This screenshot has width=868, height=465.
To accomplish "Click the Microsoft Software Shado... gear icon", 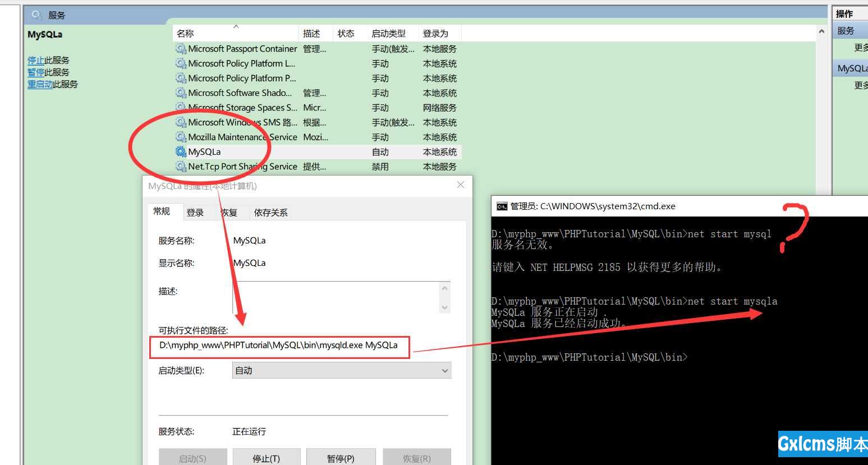I will point(181,93).
